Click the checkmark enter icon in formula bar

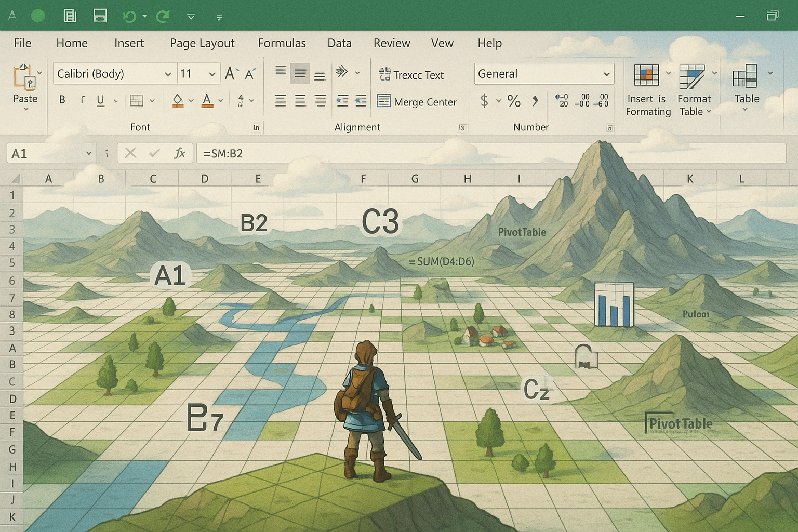click(154, 153)
